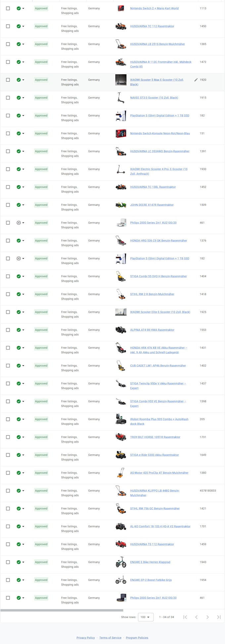Screen dimensions: 225x644
Task: Open the Terms of Service link
Action: [110, 638]
